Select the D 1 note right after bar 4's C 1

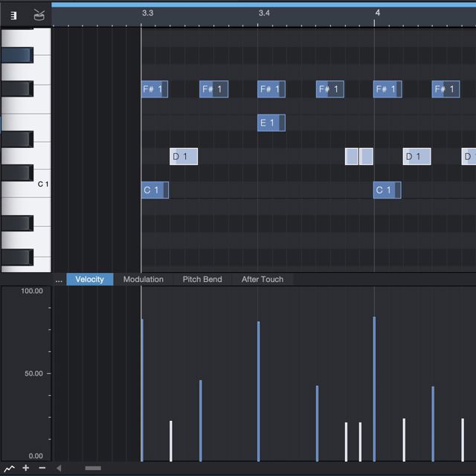click(416, 157)
